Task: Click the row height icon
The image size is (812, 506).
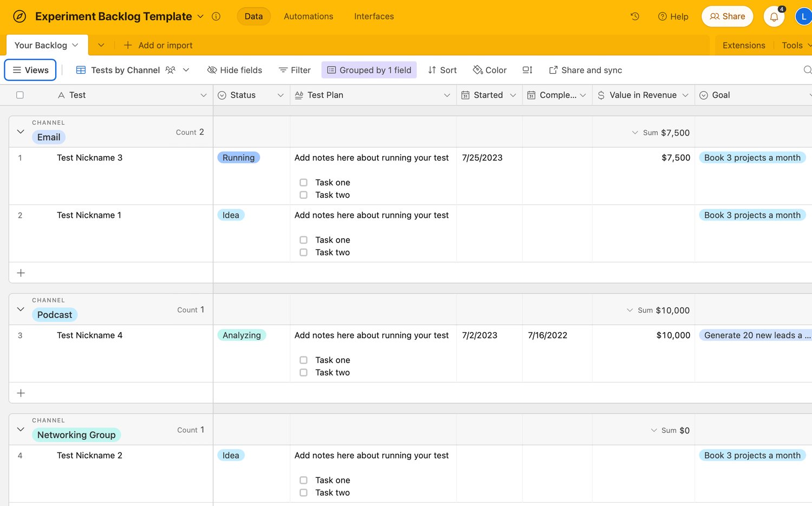Action: [527, 70]
